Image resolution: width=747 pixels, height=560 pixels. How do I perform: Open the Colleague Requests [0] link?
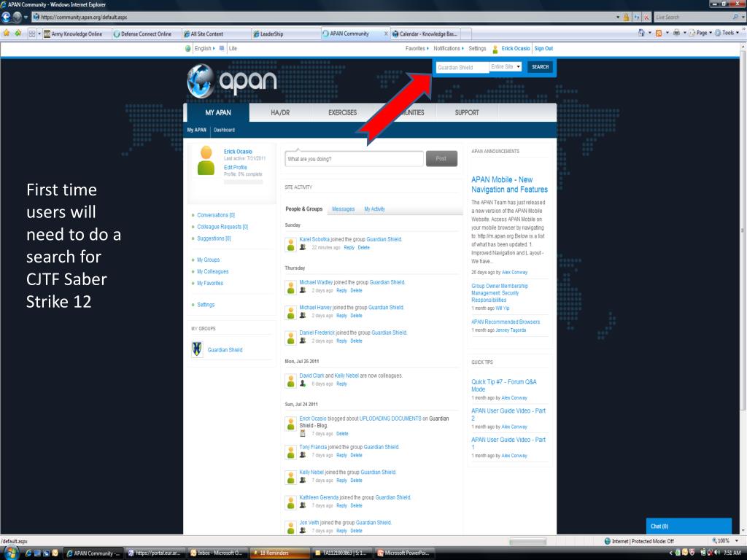pyautogui.click(x=222, y=227)
